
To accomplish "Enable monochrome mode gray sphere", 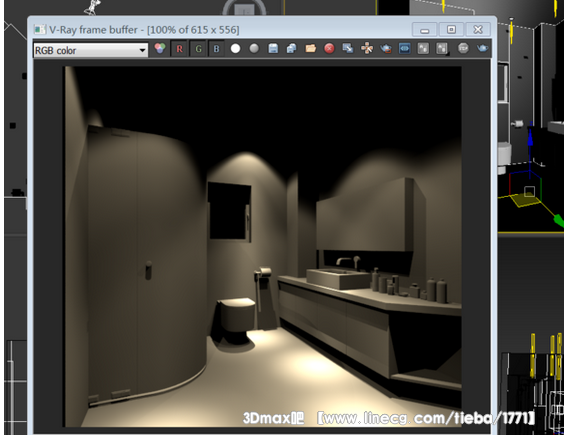I will coord(254,48).
